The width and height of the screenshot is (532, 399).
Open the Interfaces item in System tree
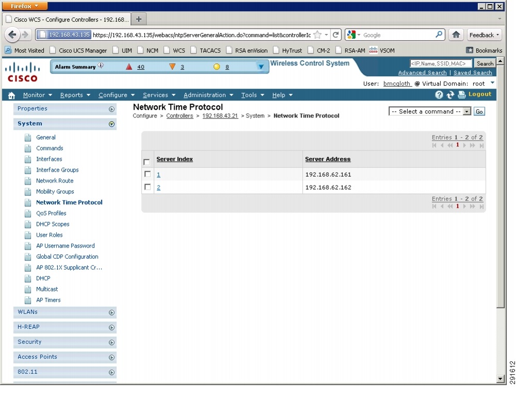click(49, 159)
